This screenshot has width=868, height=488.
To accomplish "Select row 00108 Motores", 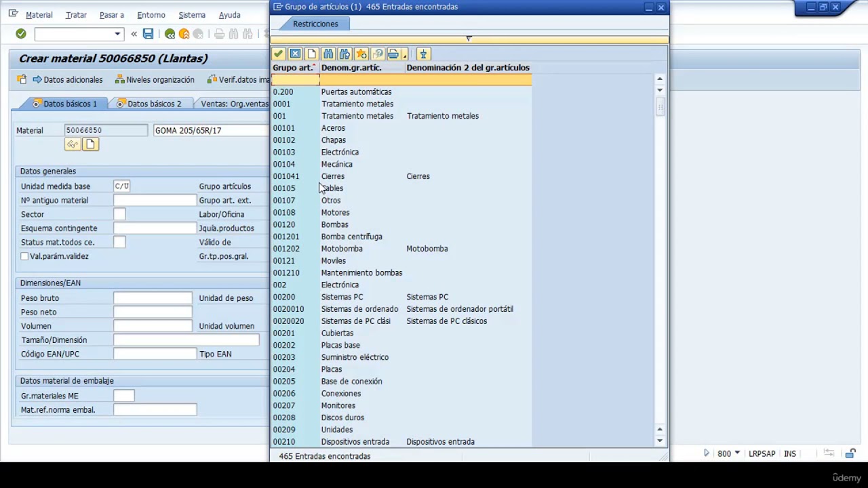I will point(401,212).
